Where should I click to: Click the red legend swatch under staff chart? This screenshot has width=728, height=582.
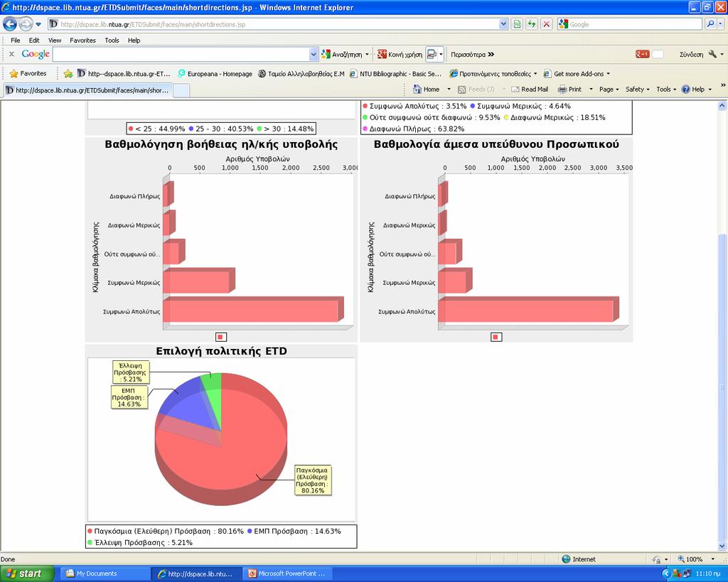(x=496, y=337)
